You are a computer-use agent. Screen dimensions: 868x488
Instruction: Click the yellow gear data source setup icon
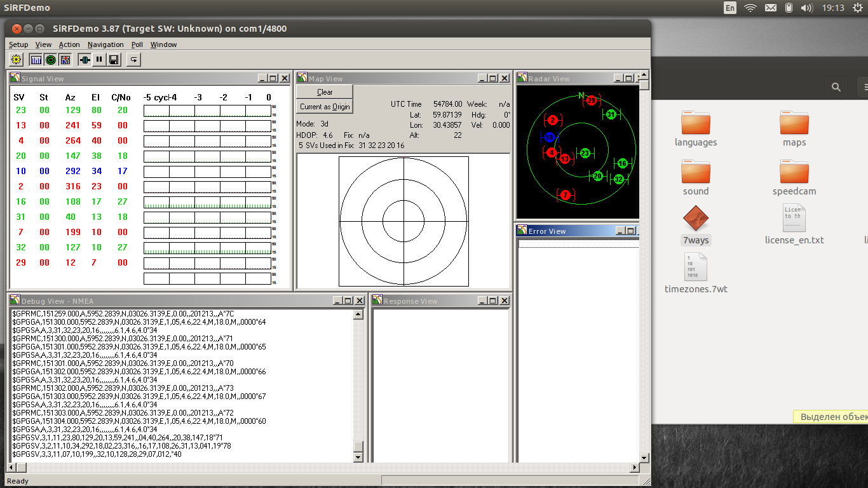pos(16,60)
